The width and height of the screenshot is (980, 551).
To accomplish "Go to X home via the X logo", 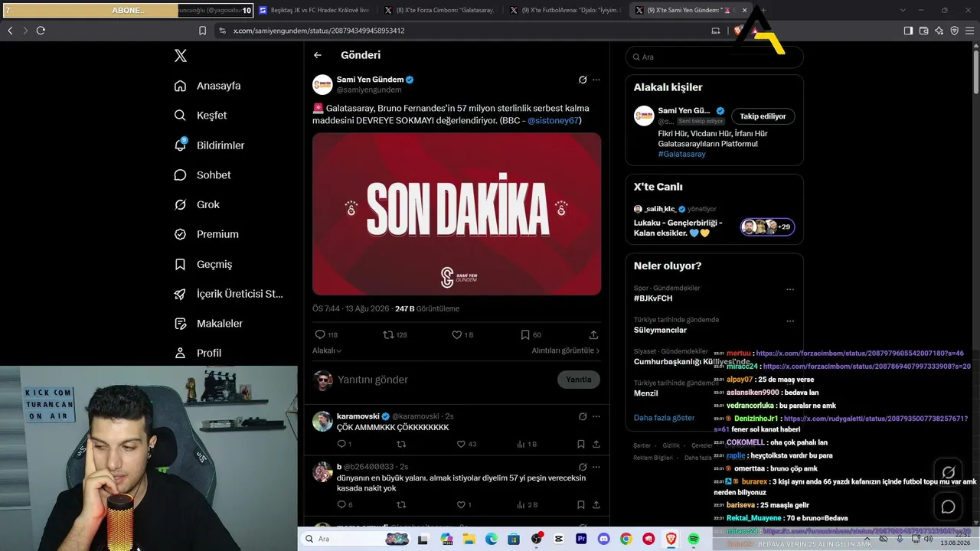I will click(x=181, y=56).
